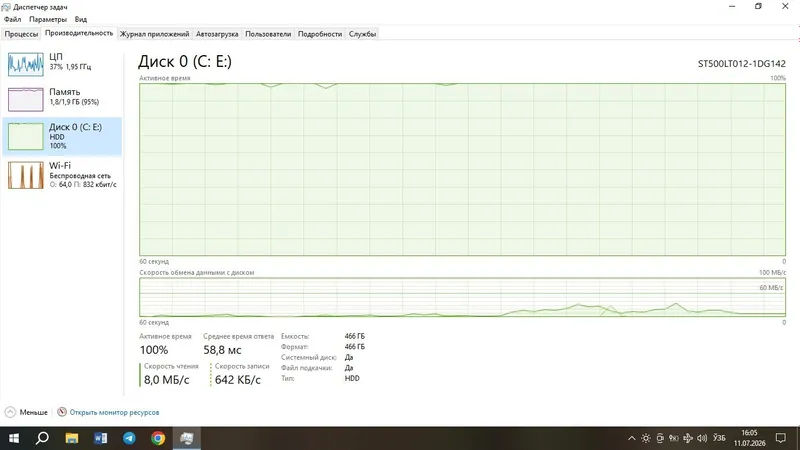Open the Параметры menu
The image size is (800, 450).
(x=48, y=19)
